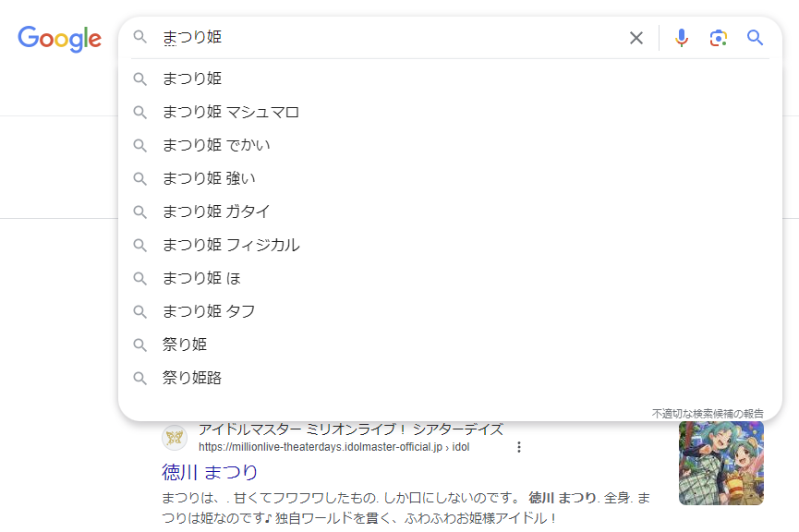The width and height of the screenshot is (799, 532).
Task: Open the millionlive-theaterdays.idolmaster-official.jp URL
Action: [x=333, y=447]
